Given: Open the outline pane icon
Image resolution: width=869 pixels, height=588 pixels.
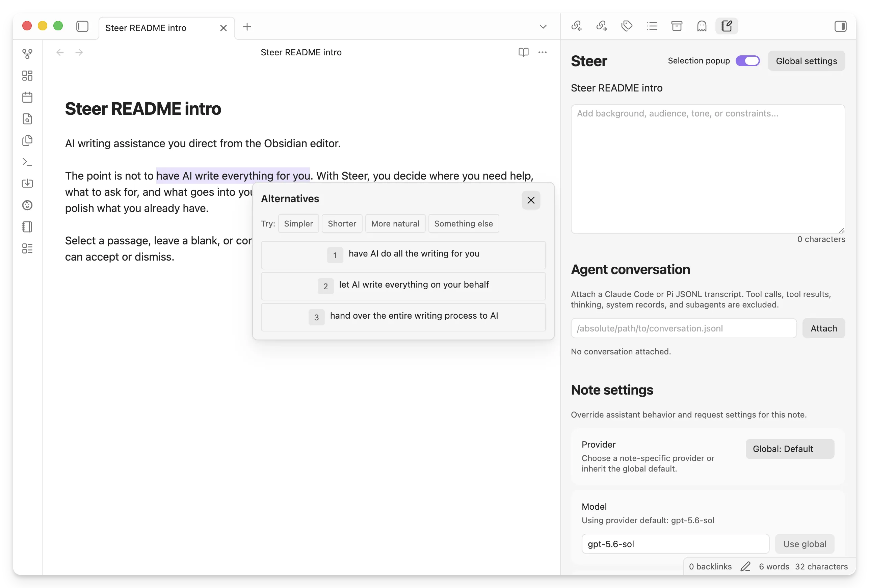Looking at the screenshot, I should [x=652, y=26].
